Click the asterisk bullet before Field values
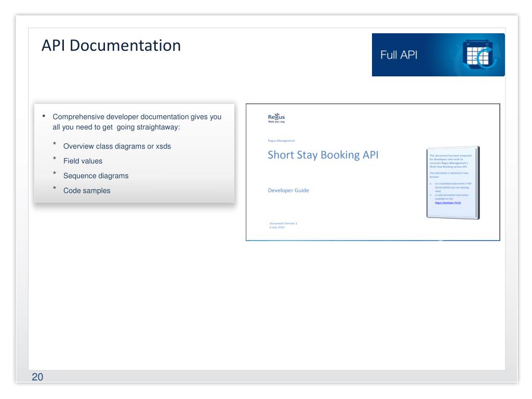 coord(55,158)
